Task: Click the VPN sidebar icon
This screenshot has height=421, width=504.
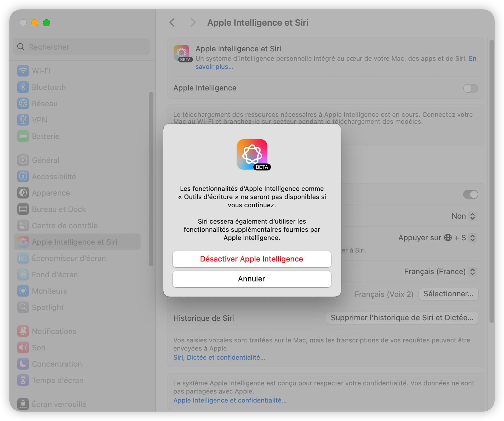Action: 23,120
